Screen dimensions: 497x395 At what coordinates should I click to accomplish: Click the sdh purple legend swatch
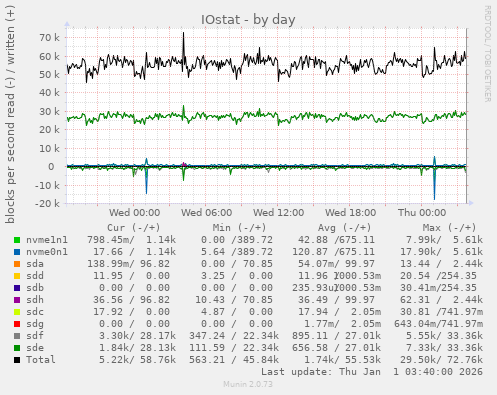point(17,300)
